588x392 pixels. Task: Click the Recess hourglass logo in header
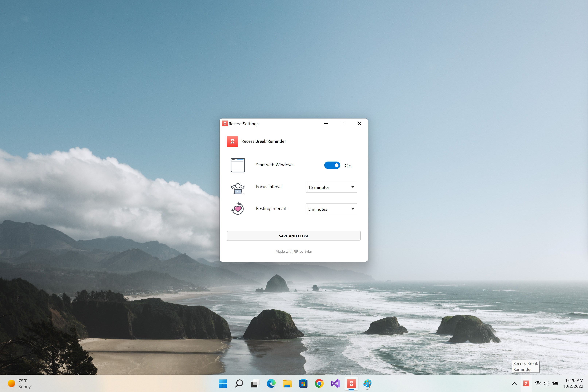[232, 141]
